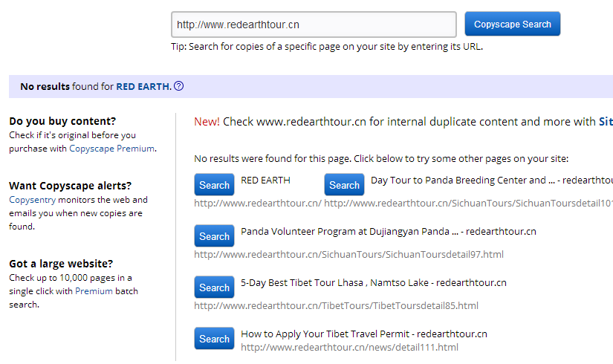The height and width of the screenshot is (364, 613).
Task: Click Search button for 5-Day Tibet Tour
Action: [214, 287]
